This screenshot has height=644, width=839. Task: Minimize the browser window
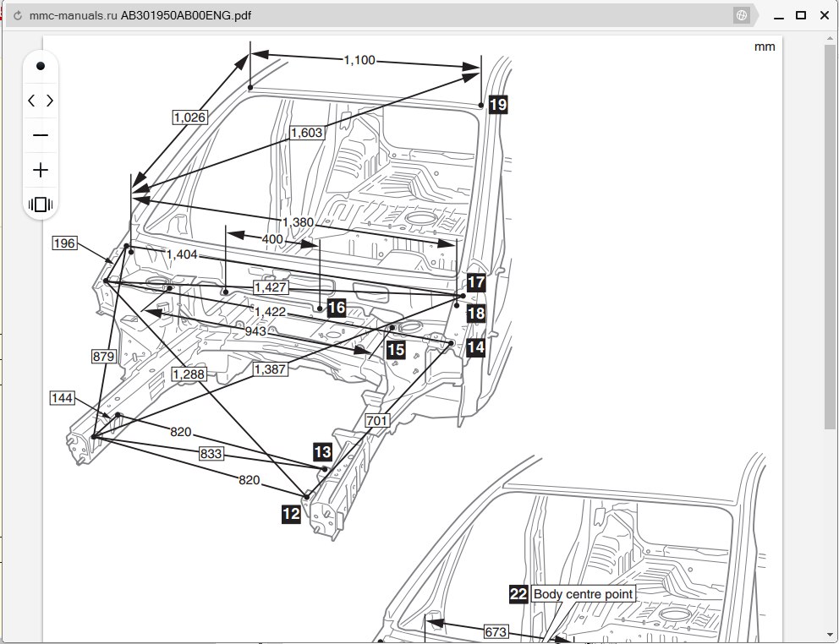point(778,15)
